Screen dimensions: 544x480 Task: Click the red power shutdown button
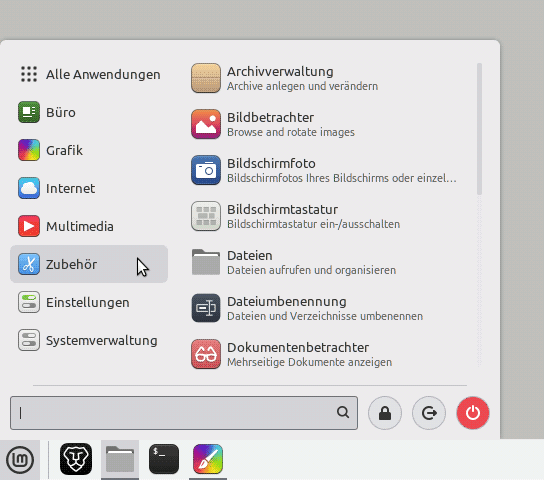point(473,413)
